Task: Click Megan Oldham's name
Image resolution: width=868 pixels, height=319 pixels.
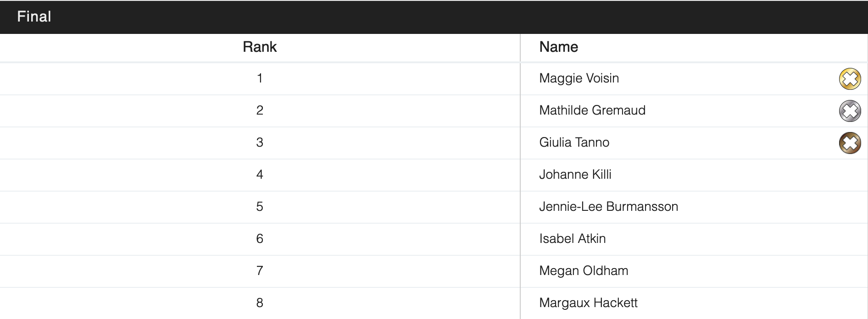Action: point(584,271)
